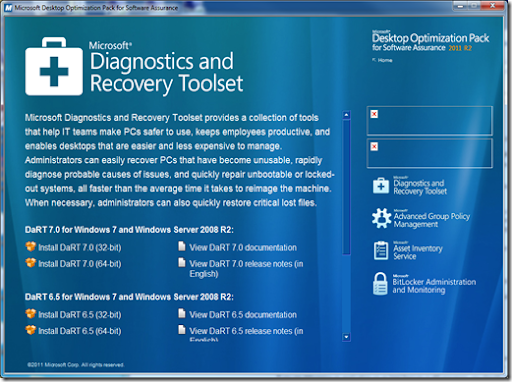Click the BitLocker Administration padlock icon
The width and height of the screenshot is (512, 382).
(380, 284)
